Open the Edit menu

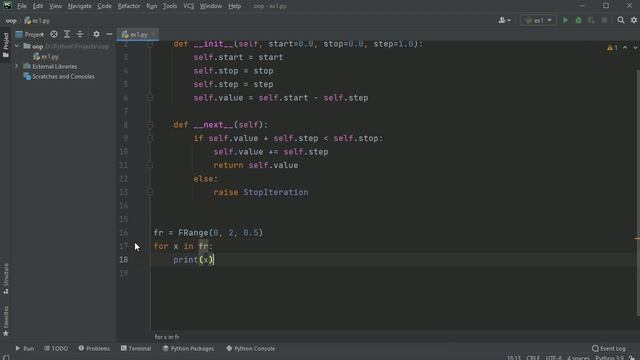click(x=38, y=6)
